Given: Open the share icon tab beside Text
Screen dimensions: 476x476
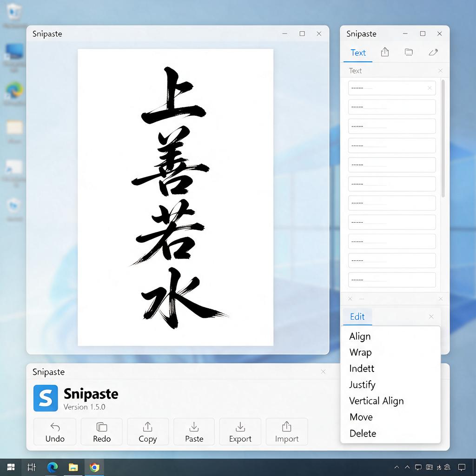Looking at the screenshot, I should 384,52.
